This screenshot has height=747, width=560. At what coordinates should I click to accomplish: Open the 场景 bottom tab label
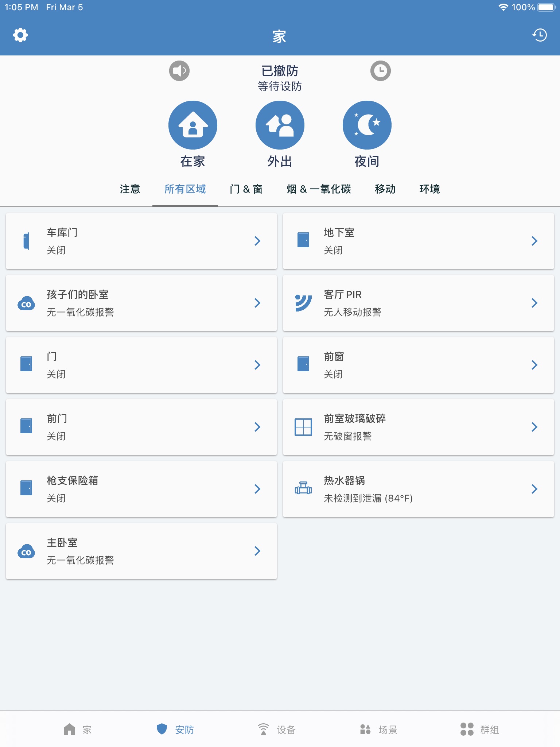click(x=388, y=730)
